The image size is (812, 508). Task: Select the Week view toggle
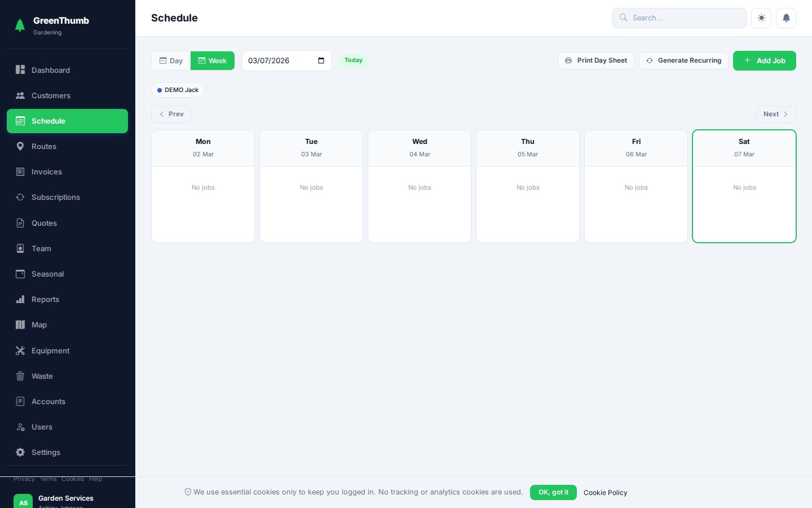coord(213,61)
